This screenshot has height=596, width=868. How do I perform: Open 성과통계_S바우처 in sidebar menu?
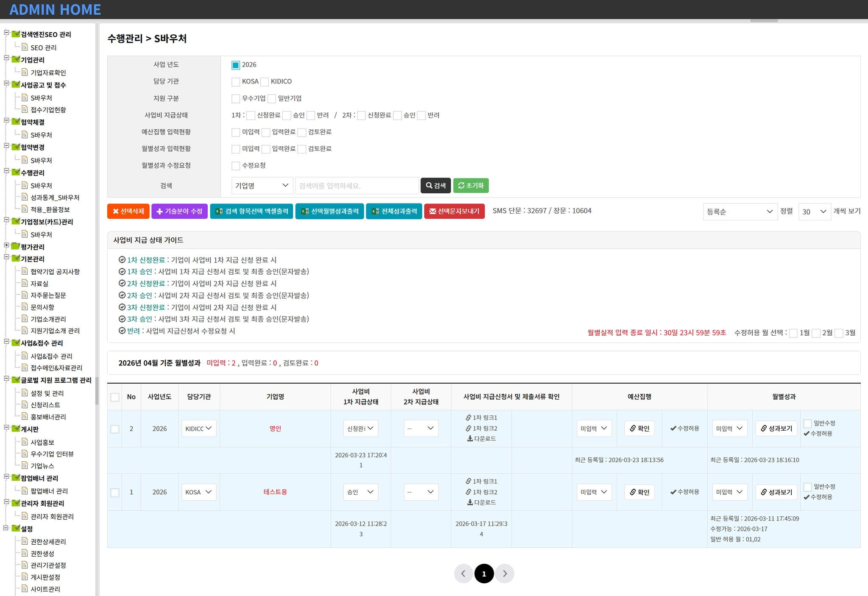[x=55, y=198]
